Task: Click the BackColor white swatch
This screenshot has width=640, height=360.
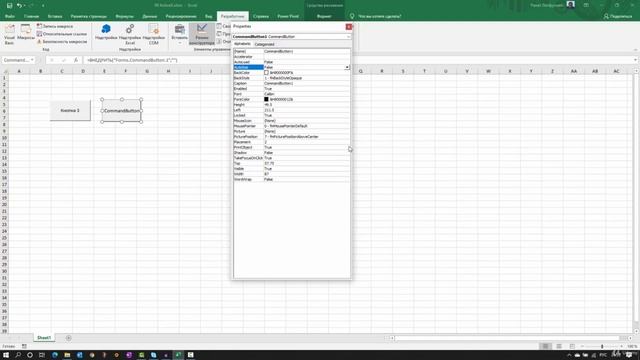Action: tap(266, 73)
